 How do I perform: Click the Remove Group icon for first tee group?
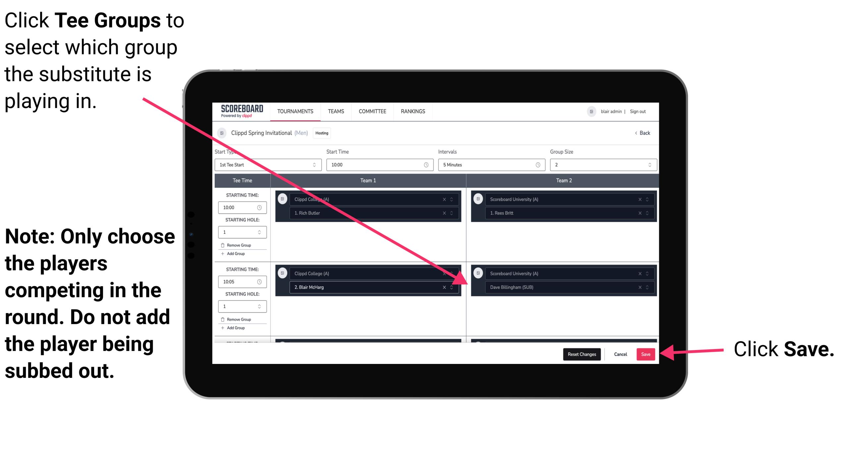[226, 244]
